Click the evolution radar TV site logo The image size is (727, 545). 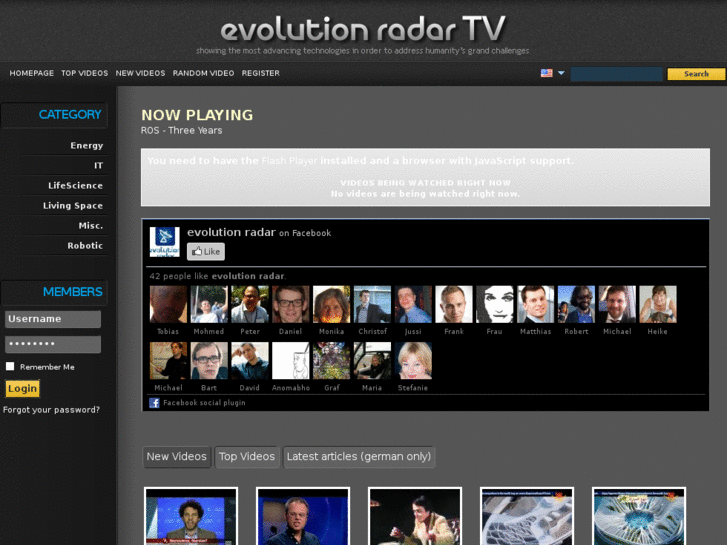pyautogui.click(x=363, y=29)
